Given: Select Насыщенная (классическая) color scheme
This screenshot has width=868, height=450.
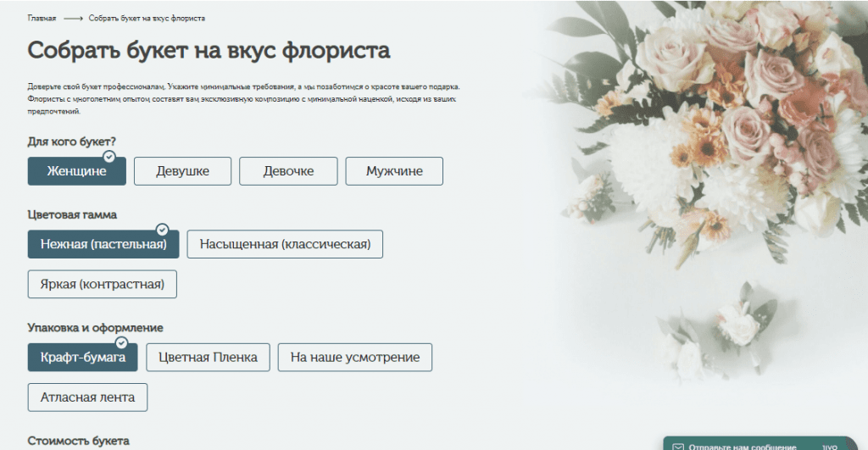Looking at the screenshot, I should point(285,245).
